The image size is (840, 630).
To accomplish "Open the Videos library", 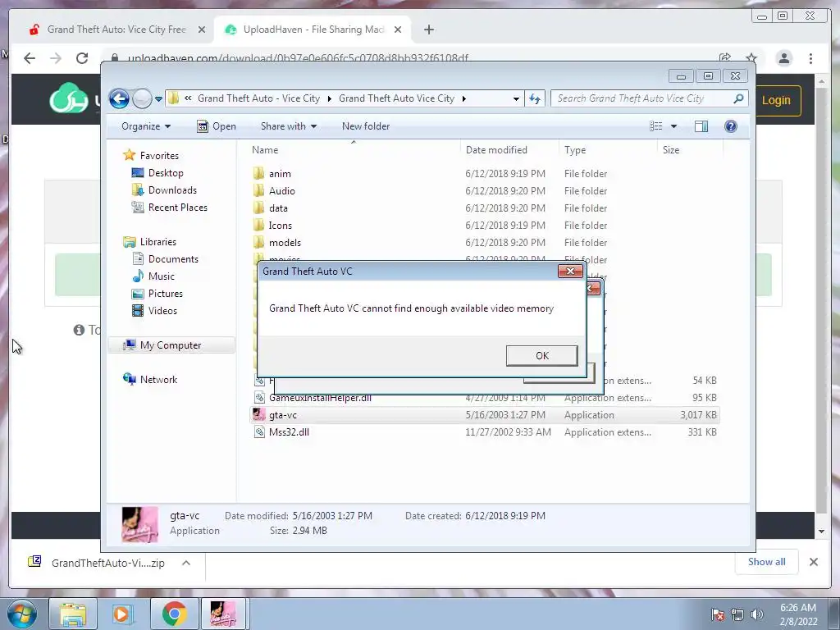I will pos(162,311).
